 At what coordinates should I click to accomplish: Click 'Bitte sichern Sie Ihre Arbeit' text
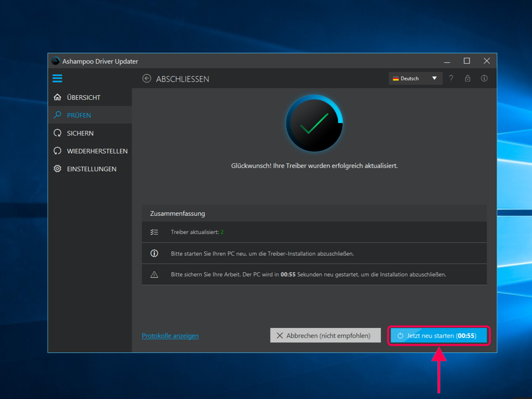point(308,274)
